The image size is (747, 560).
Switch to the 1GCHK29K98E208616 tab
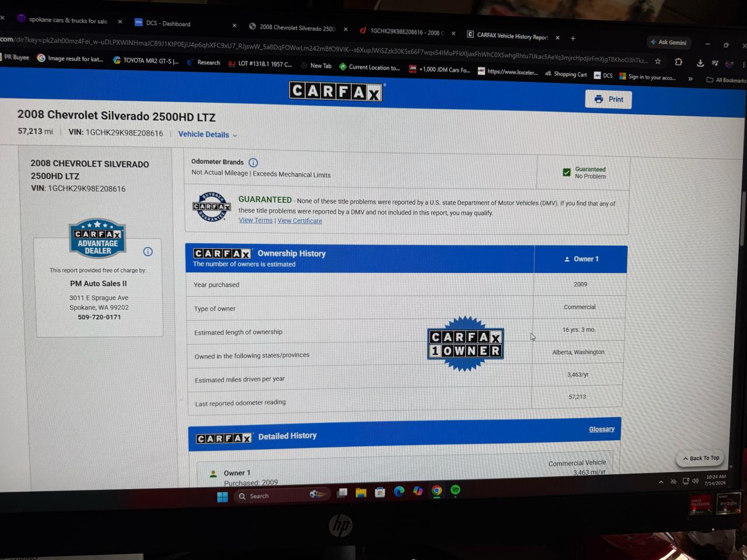(407, 32)
